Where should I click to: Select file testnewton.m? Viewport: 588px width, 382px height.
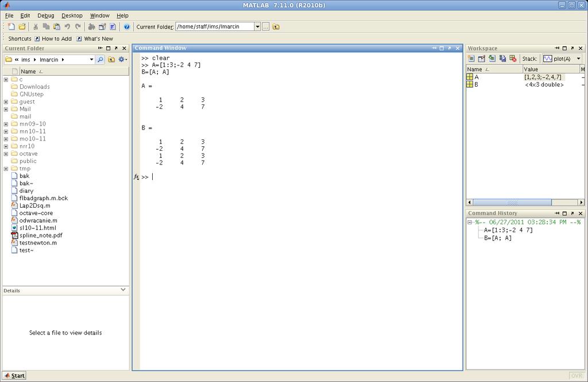(38, 243)
